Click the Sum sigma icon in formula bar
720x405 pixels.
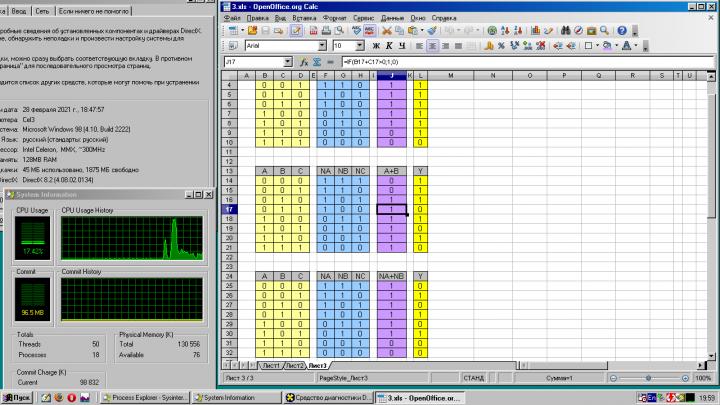(x=317, y=62)
